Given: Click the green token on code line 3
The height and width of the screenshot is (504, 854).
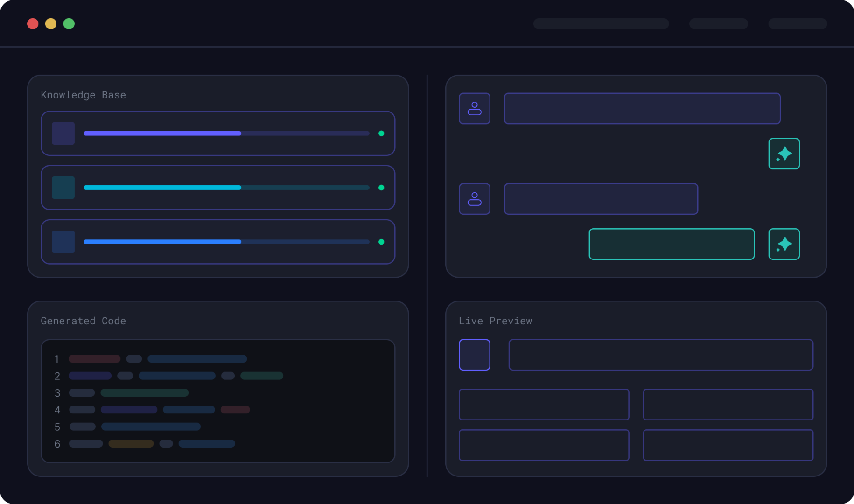Looking at the screenshot, I should 145,392.
